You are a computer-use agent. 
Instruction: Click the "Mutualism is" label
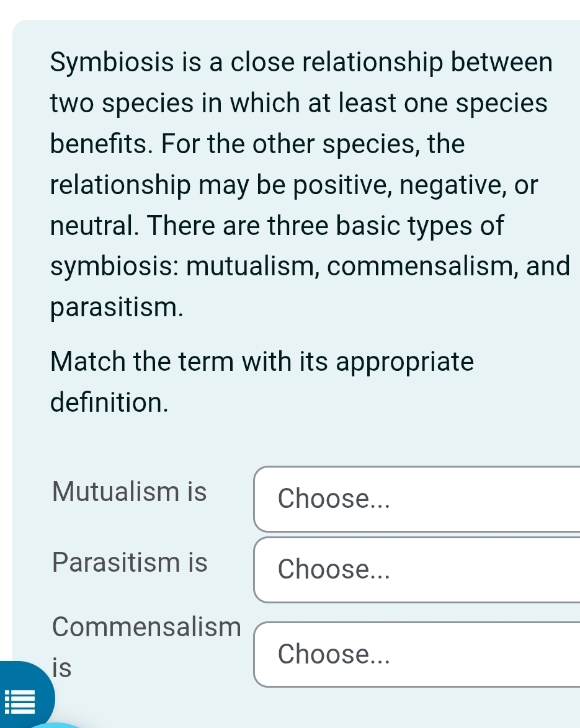[x=130, y=492]
